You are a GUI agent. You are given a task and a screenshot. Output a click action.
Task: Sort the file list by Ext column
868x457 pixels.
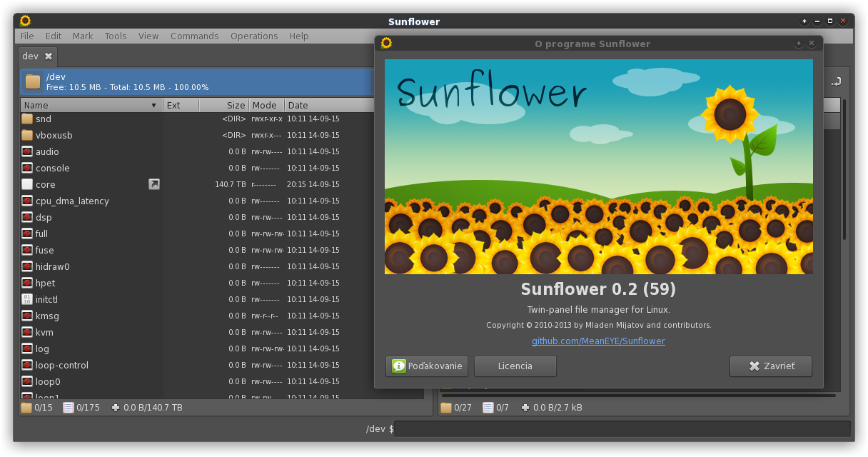coord(181,105)
